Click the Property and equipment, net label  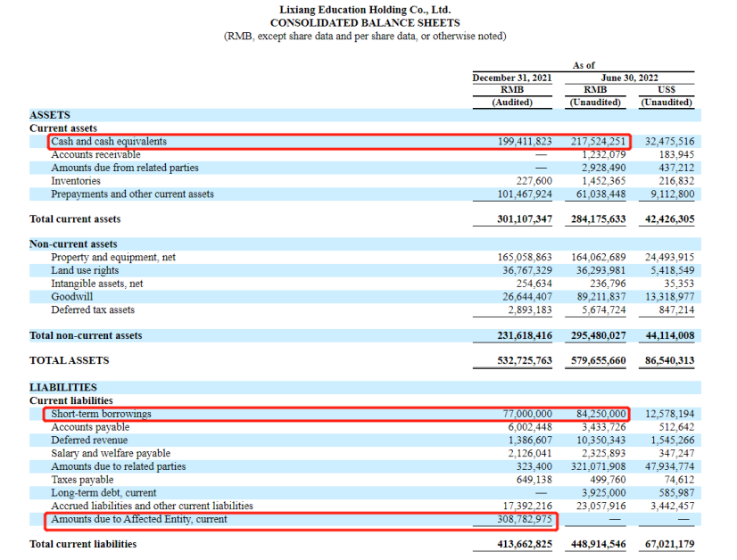pos(113,258)
